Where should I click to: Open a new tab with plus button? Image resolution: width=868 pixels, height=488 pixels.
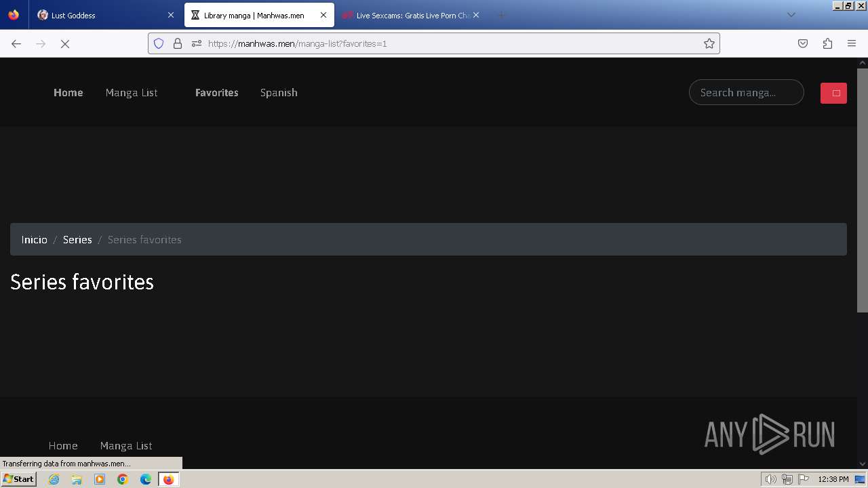(x=501, y=15)
